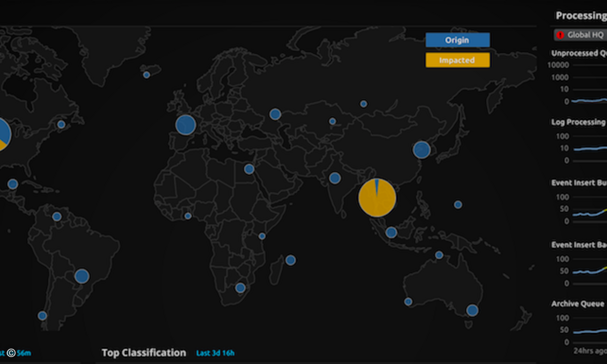Click the marker over Singapore and Malaysia
Image resolution: width=607 pixels, height=364 pixels.
tap(392, 233)
